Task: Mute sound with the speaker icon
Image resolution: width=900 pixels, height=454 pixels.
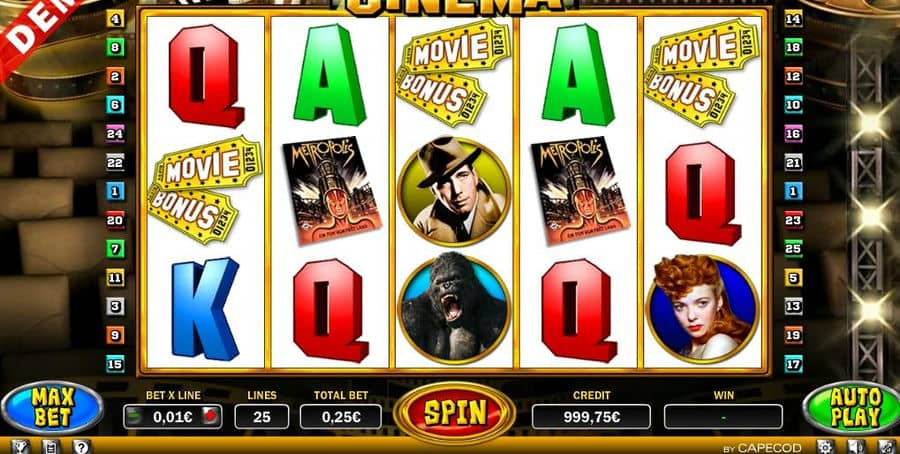Action: point(855,447)
